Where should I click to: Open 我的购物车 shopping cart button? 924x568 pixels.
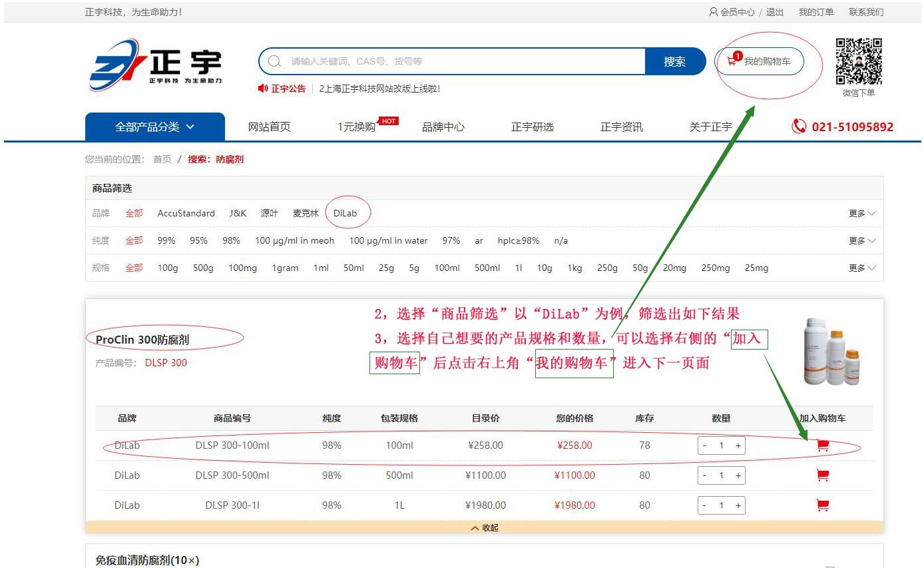click(x=759, y=61)
